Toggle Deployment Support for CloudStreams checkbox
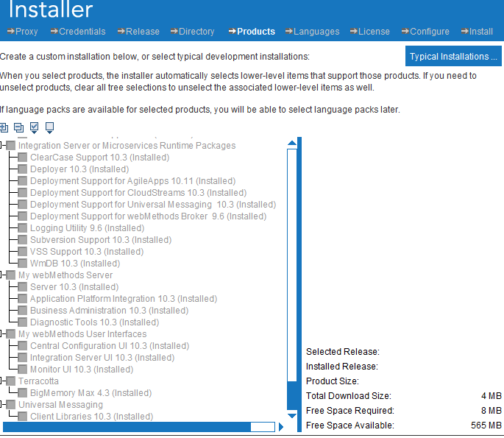 pos(23,193)
